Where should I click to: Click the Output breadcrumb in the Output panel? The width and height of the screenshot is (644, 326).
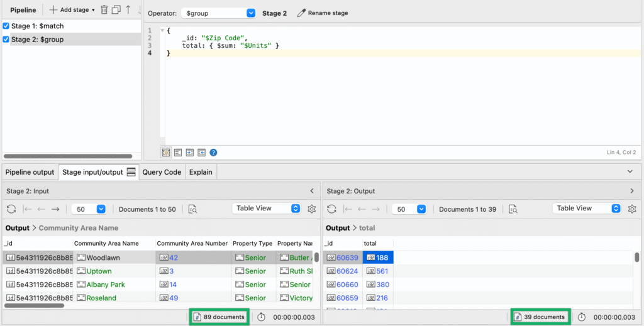pyautogui.click(x=338, y=228)
